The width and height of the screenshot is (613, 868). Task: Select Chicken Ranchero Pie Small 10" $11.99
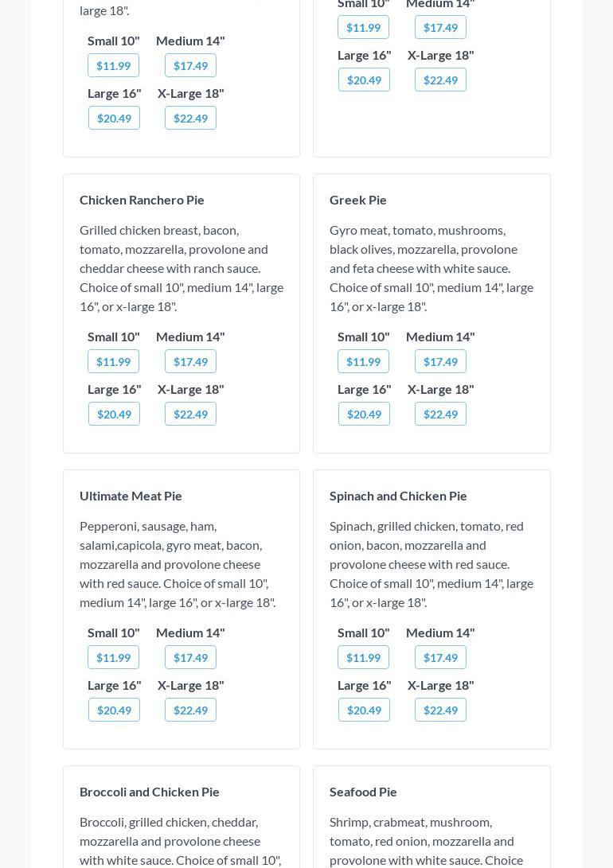click(114, 361)
